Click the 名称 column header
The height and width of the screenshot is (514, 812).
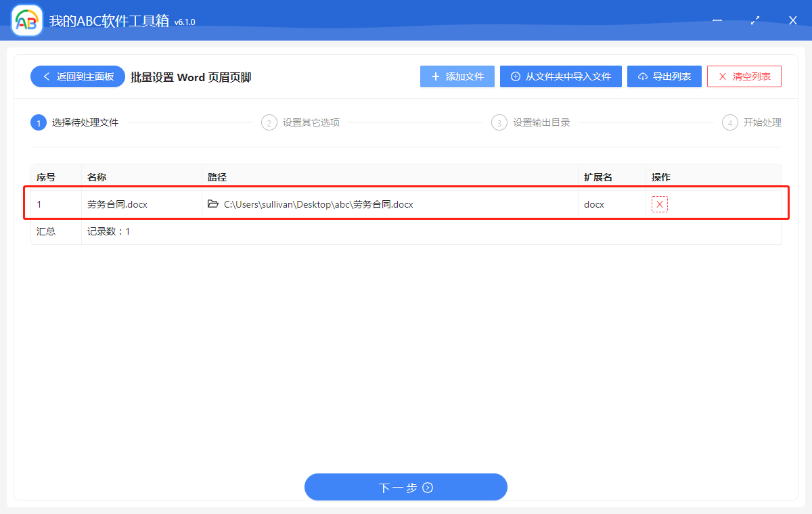click(97, 177)
